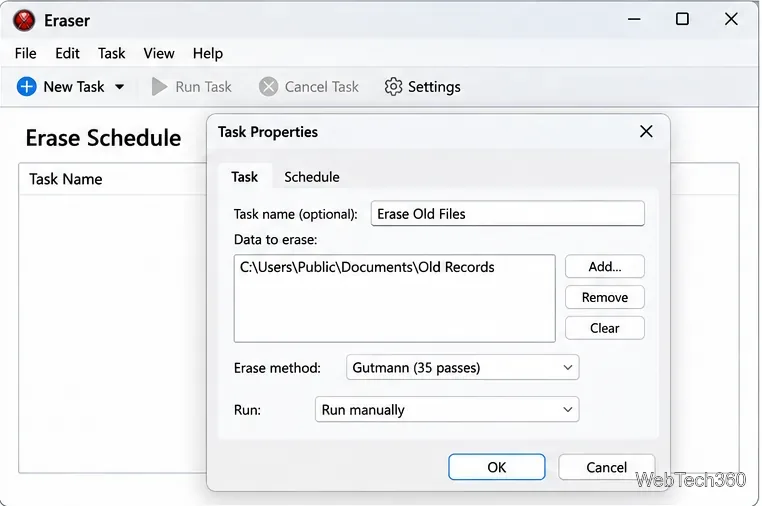Click the Clear button

tap(605, 328)
